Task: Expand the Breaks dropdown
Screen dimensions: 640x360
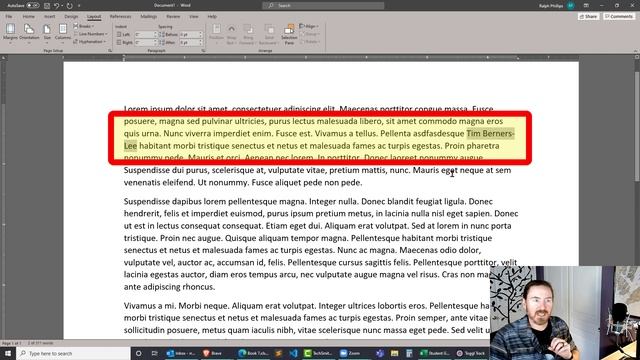Action: 83,26
